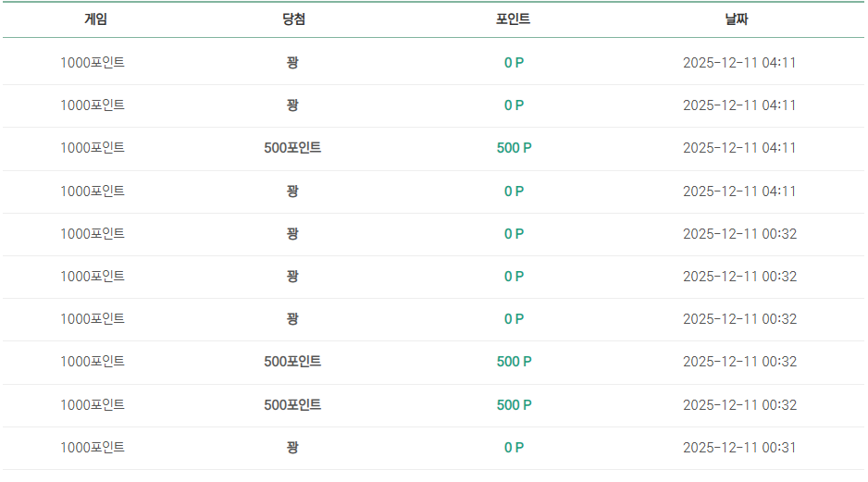
Task: Click the 500 P value dated 04:11
Action: pyautogui.click(x=514, y=148)
